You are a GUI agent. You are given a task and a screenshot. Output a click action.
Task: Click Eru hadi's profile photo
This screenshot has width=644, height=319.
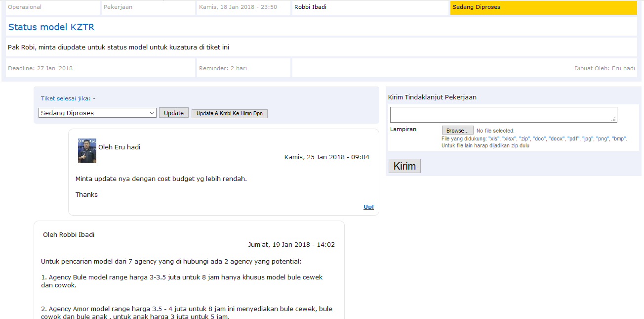pyautogui.click(x=87, y=151)
